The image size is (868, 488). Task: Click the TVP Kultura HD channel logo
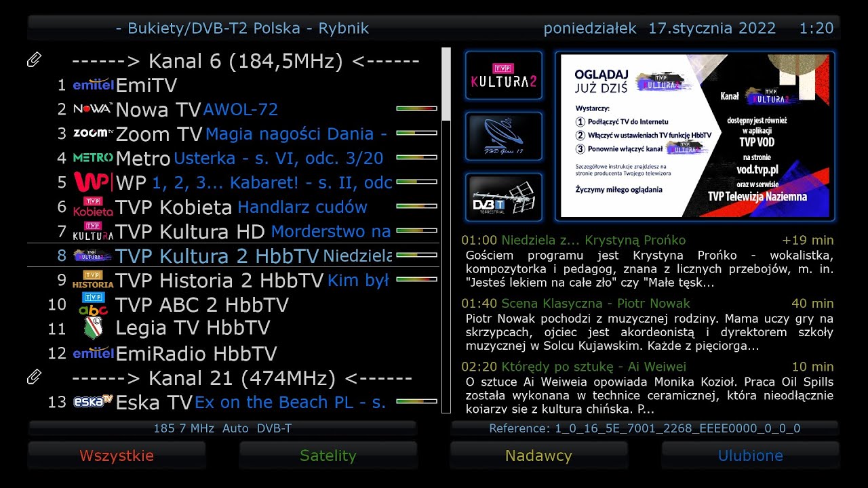[x=93, y=231]
